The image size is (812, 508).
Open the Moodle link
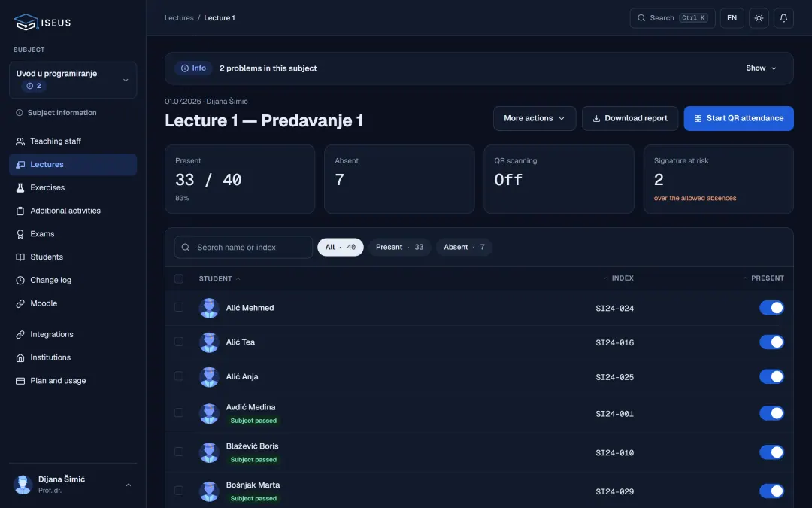pyautogui.click(x=73, y=303)
